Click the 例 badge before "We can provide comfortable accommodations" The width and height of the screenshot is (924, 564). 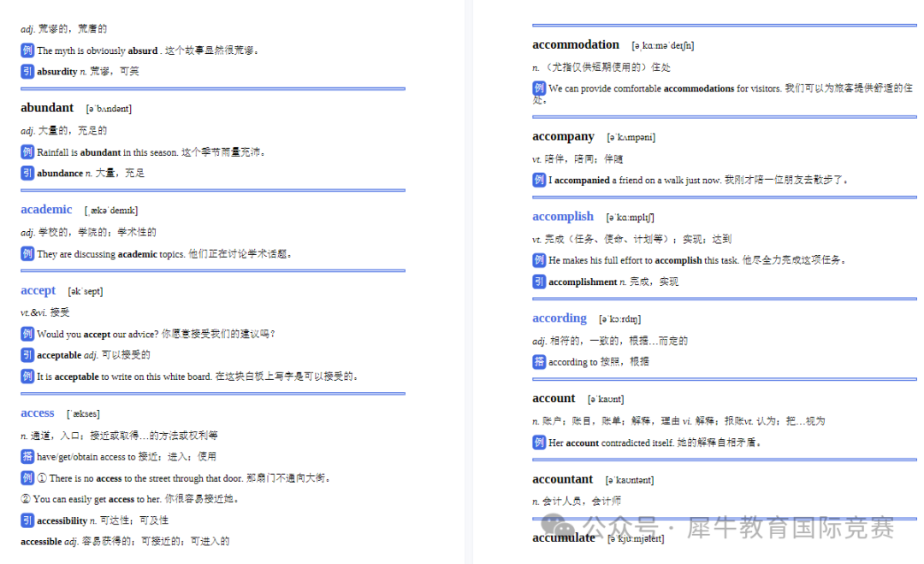[x=539, y=88]
